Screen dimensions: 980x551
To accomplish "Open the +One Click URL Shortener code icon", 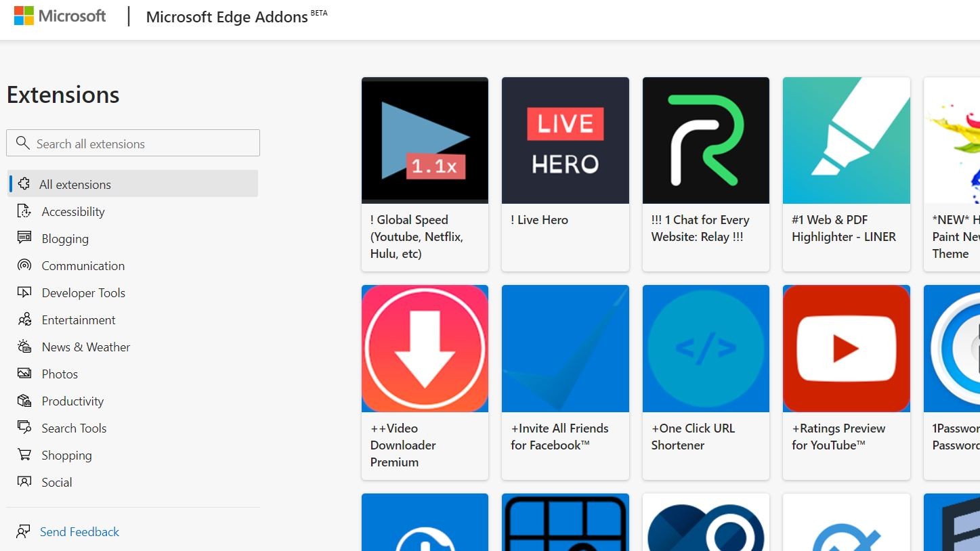I will (x=706, y=349).
